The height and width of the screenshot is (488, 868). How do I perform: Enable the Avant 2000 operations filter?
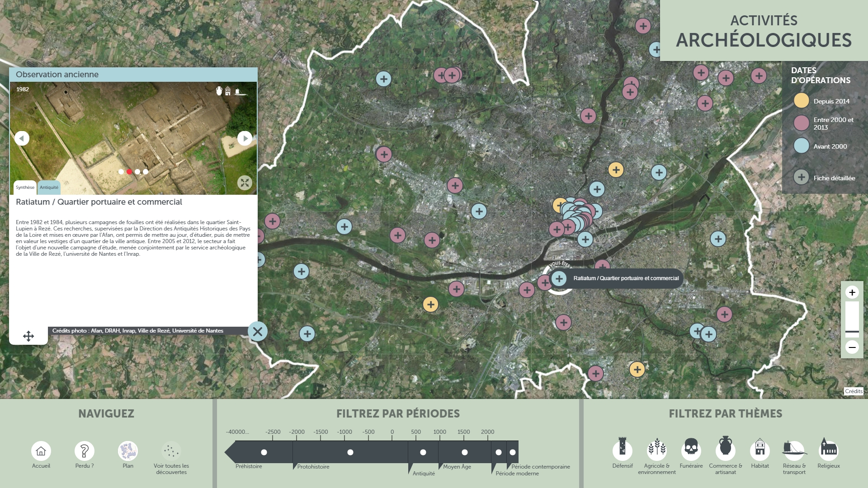pyautogui.click(x=801, y=146)
